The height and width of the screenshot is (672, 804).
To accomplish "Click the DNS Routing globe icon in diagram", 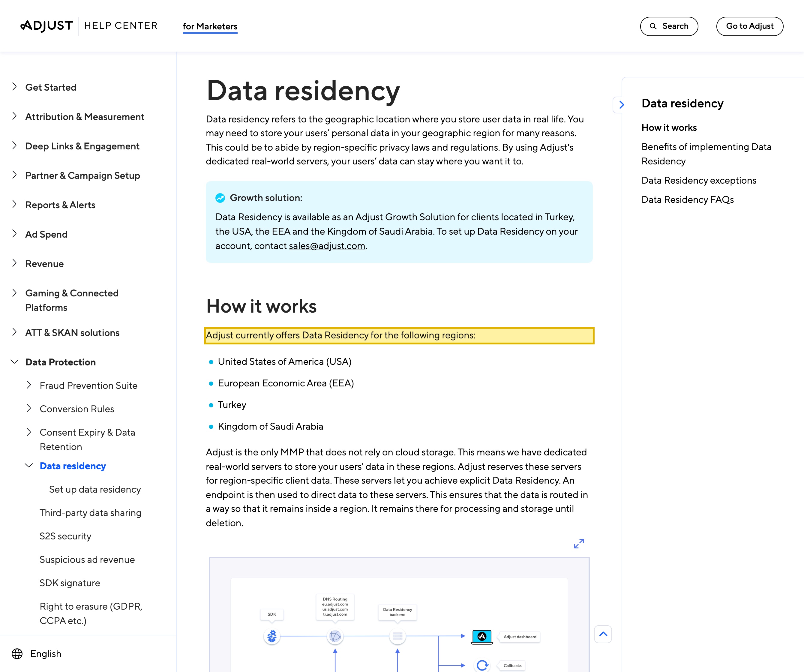I will point(335,636).
